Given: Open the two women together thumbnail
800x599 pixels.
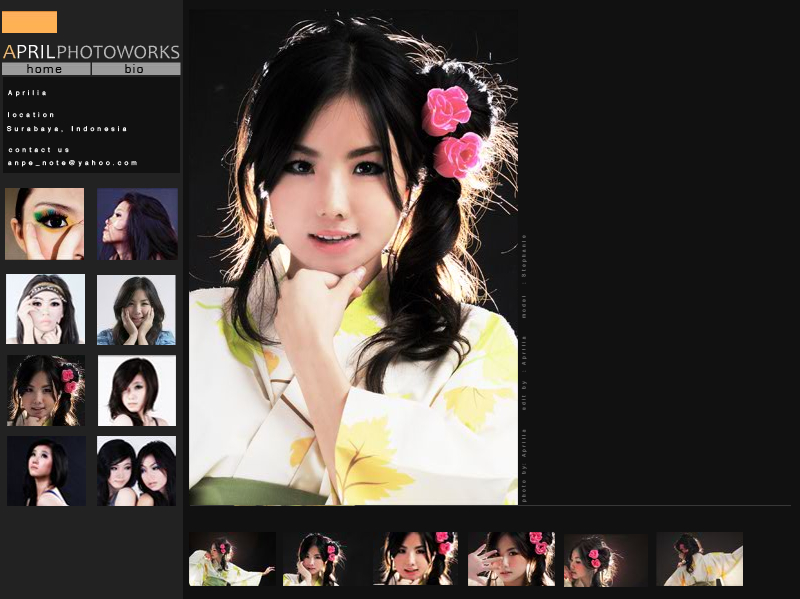Looking at the screenshot, I should coord(137,470).
